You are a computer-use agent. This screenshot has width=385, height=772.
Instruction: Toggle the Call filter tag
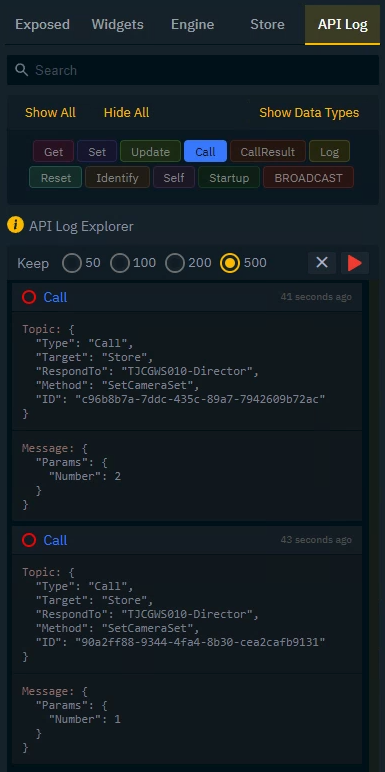[205, 151]
